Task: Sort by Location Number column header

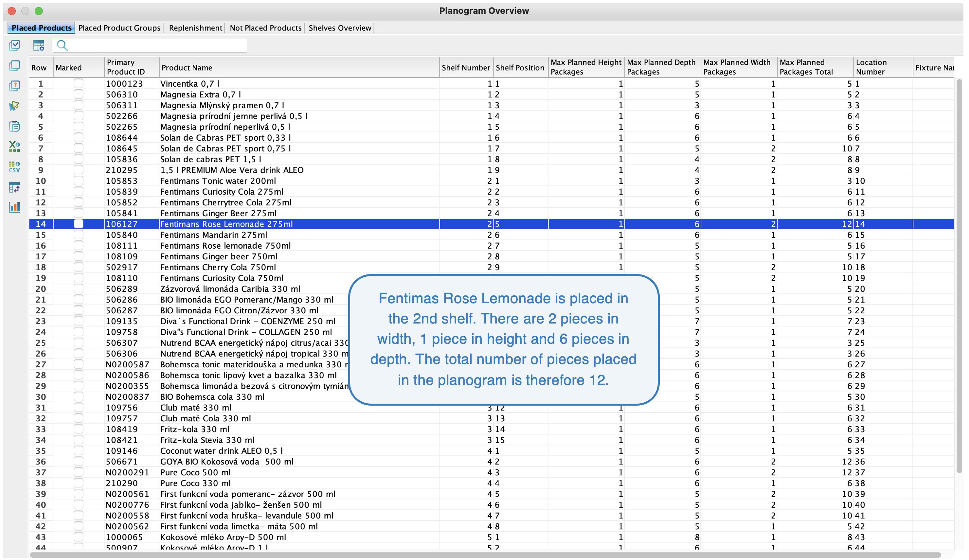Action: coord(883,67)
